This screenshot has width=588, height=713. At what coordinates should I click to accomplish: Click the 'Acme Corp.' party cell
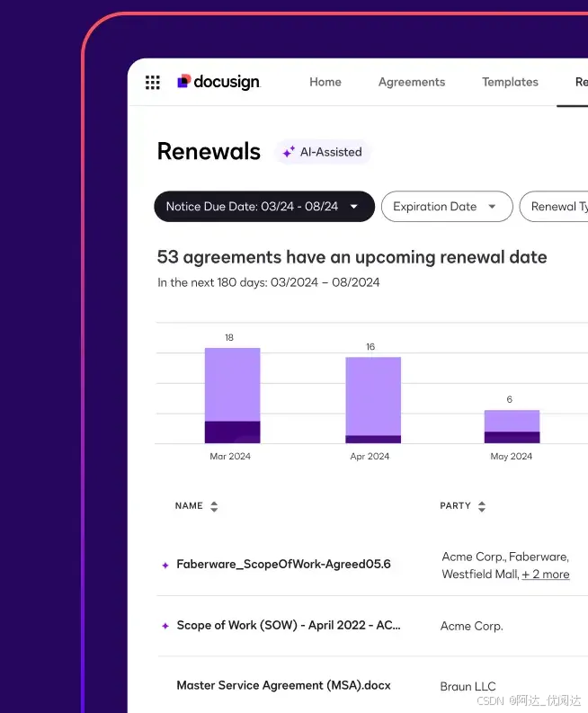[472, 626]
